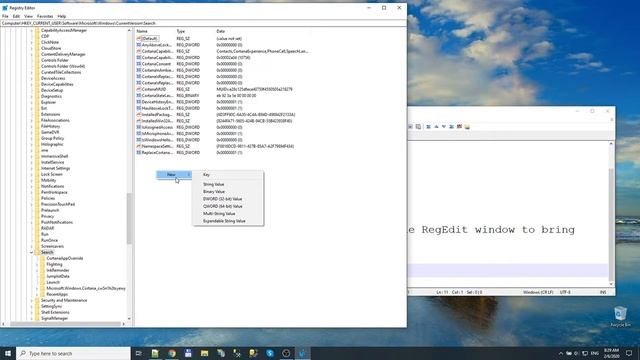Select DWORD (32-bit) Value
The width and height of the screenshot is (640, 360).
point(228,199)
